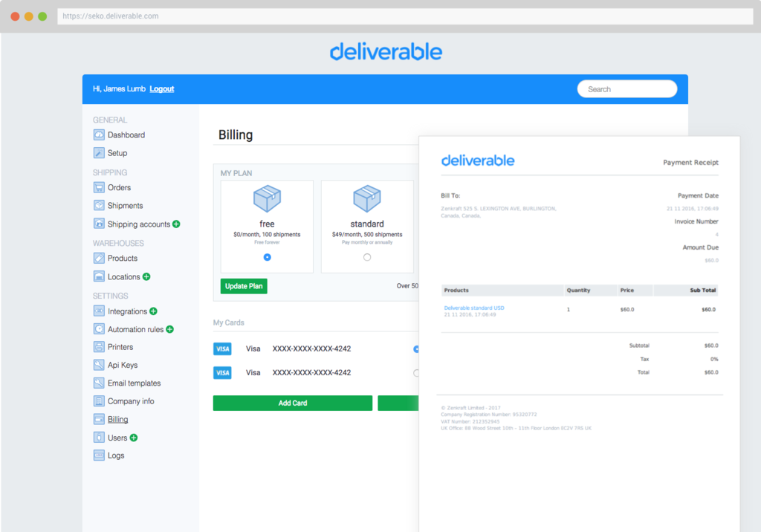The width and height of the screenshot is (761, 532).
Task: Open Setup page in sidebar
Action: tap(117, 153)
